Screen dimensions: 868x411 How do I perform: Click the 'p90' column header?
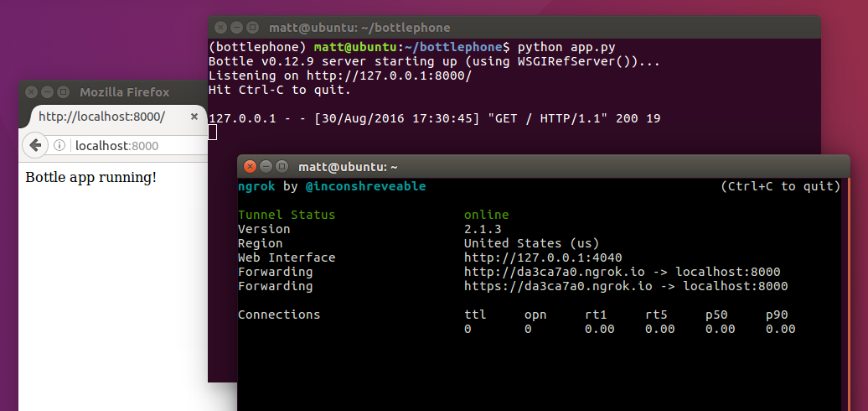778,315
